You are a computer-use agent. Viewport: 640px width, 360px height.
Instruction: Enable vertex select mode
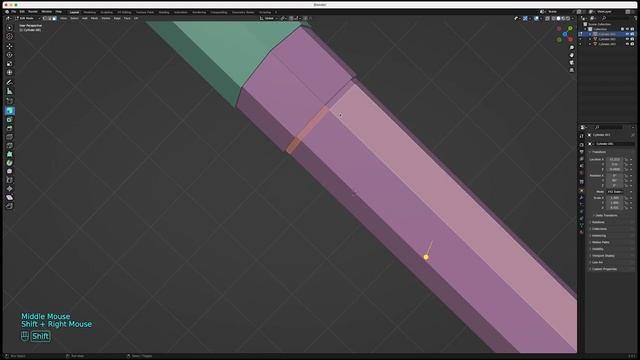click(x=45, y=18)
